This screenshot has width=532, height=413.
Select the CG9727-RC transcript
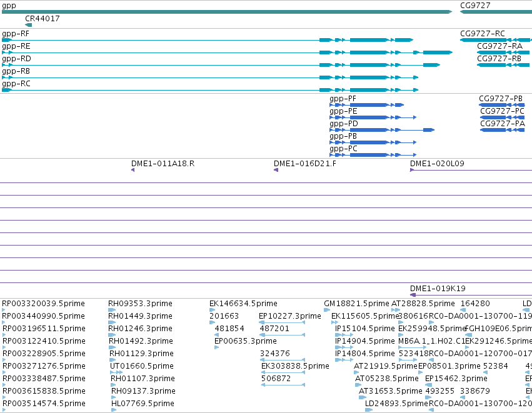coord(496,40)
